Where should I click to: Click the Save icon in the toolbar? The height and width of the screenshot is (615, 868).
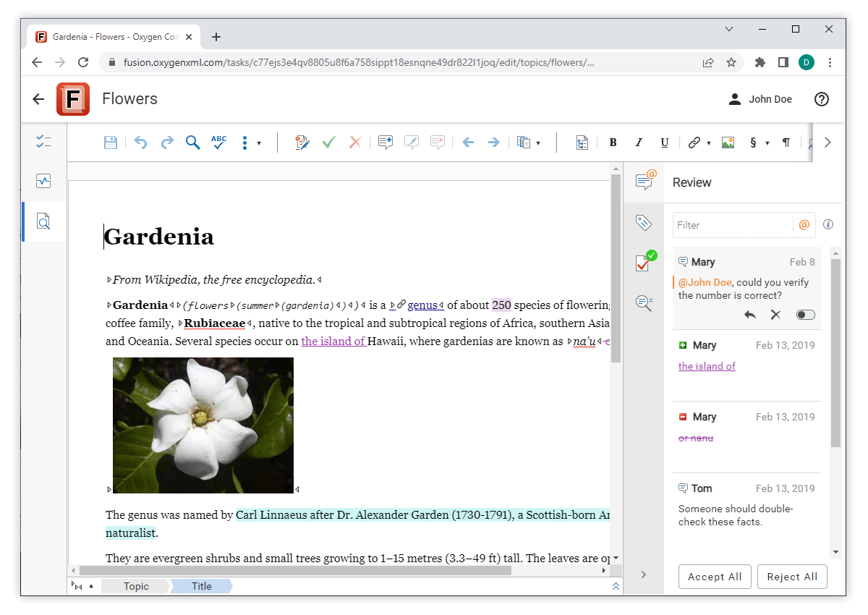[x=110, y=143]
